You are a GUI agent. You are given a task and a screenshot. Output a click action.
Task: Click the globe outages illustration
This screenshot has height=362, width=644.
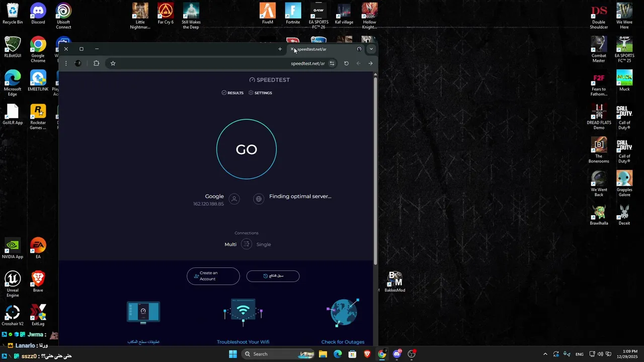point(343,312)
